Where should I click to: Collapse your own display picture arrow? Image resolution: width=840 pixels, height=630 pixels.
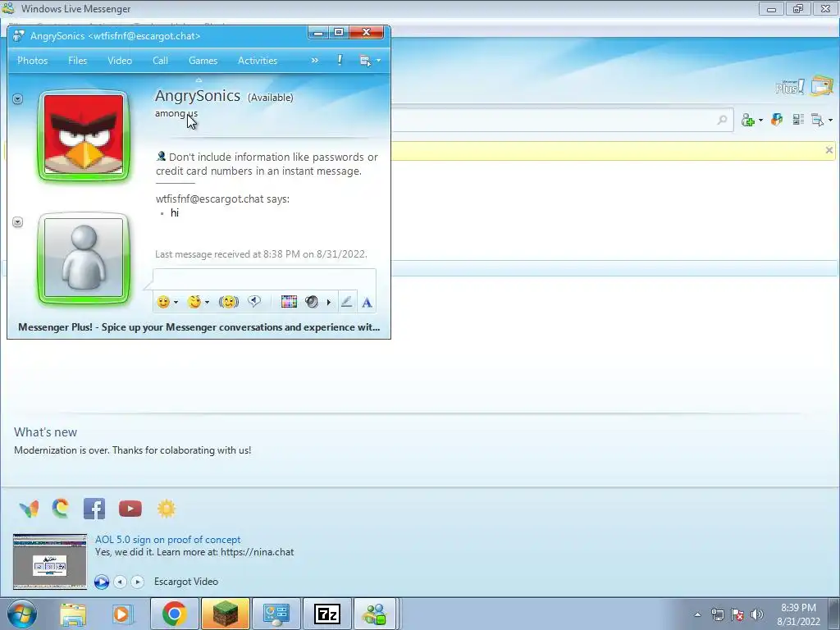pos(18,221)
